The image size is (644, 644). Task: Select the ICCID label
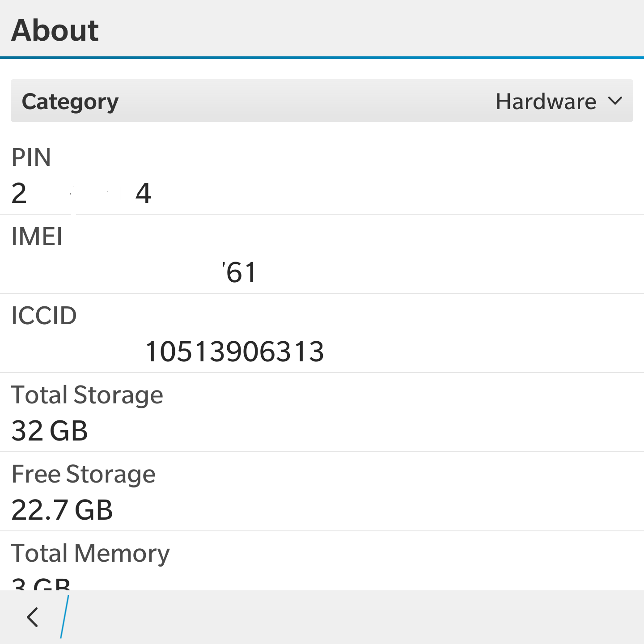44,316
